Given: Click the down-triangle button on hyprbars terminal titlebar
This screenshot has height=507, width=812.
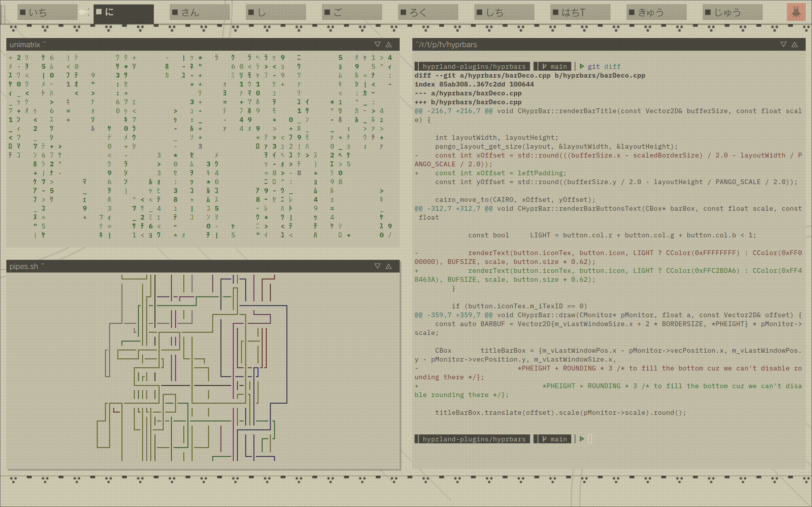Looking at the screenshot, I should pyautogui.click(x=783, y=44).
